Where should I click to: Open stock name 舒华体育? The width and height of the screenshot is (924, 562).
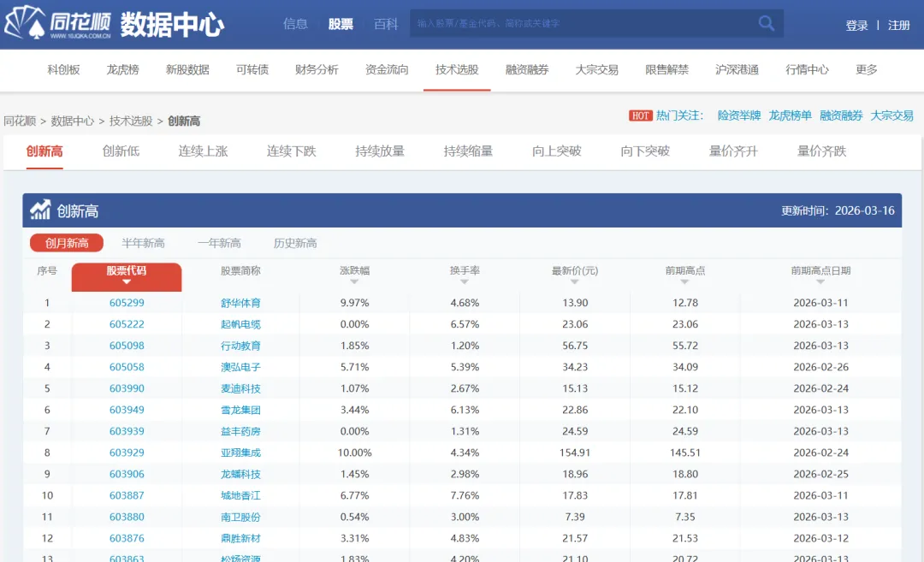pos(240,303)
